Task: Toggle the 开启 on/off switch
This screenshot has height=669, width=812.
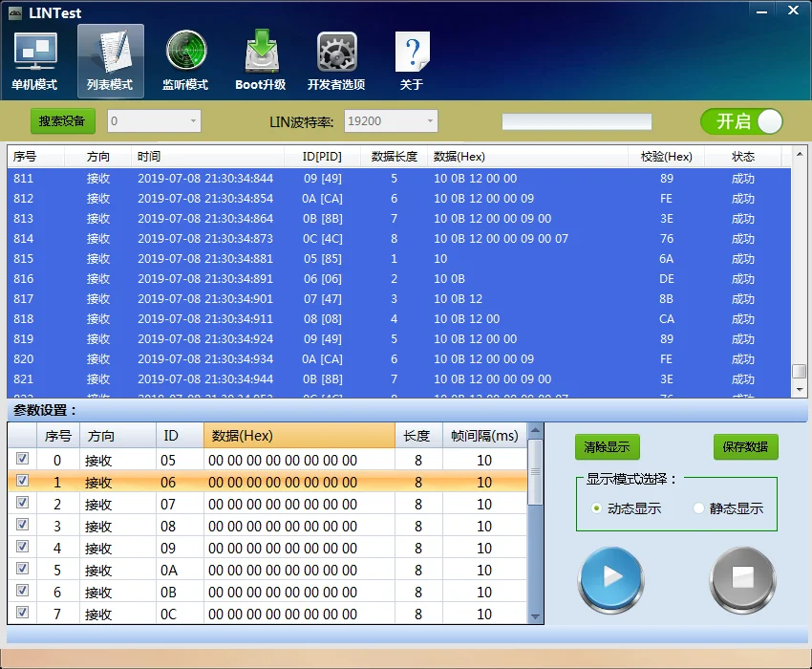Action: (x=741, y=121)
